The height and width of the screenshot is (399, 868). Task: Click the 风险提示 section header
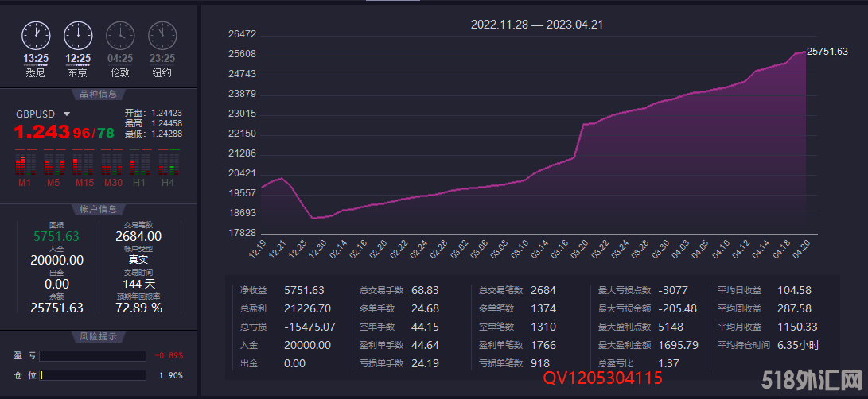pos(98,336)
